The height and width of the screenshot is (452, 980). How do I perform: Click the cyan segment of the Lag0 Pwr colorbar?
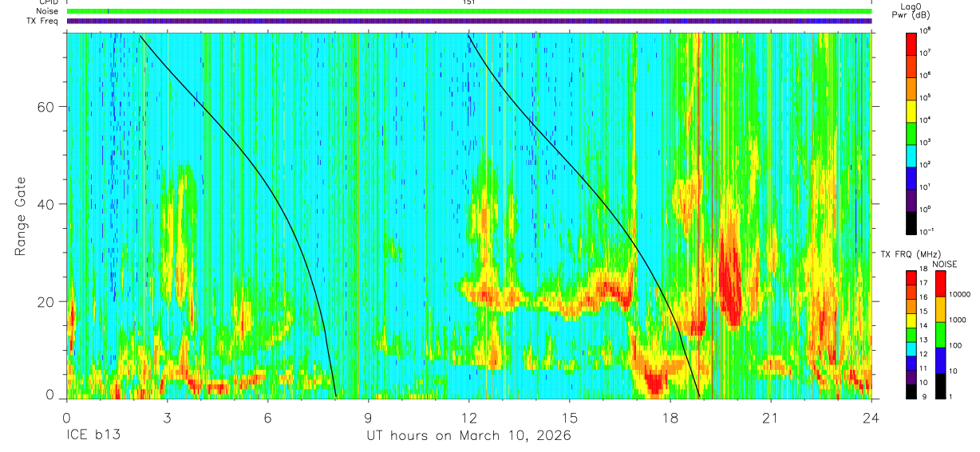coord(911,156)
